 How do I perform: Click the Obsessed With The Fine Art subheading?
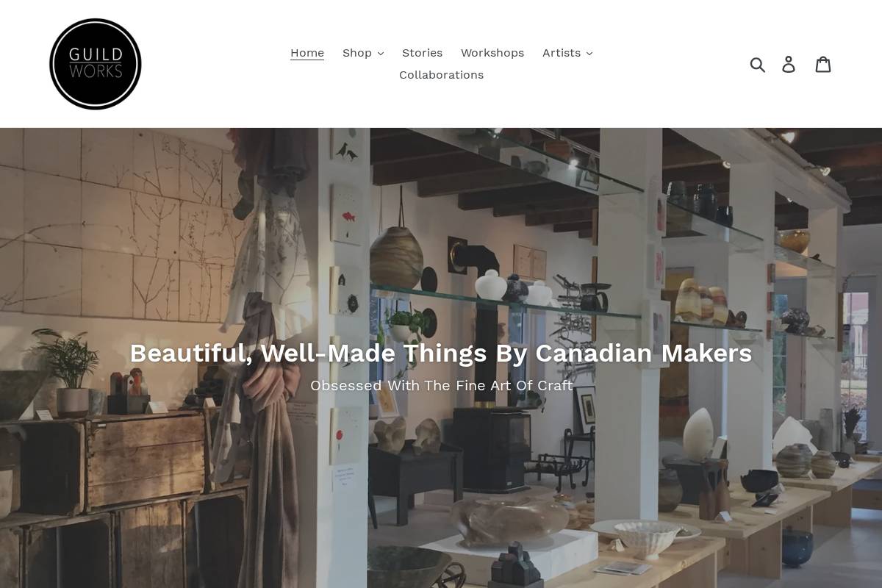[x=441, y=386]
